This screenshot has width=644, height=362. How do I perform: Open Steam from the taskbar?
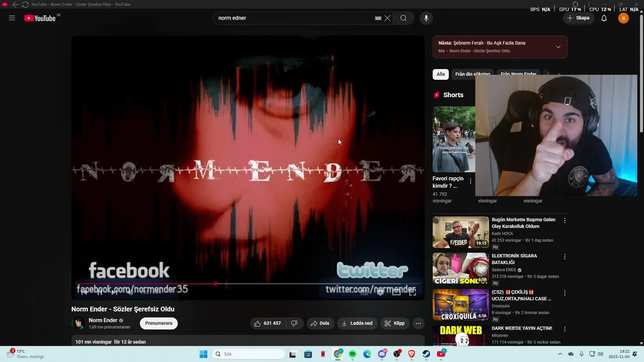tap(427, 354)
